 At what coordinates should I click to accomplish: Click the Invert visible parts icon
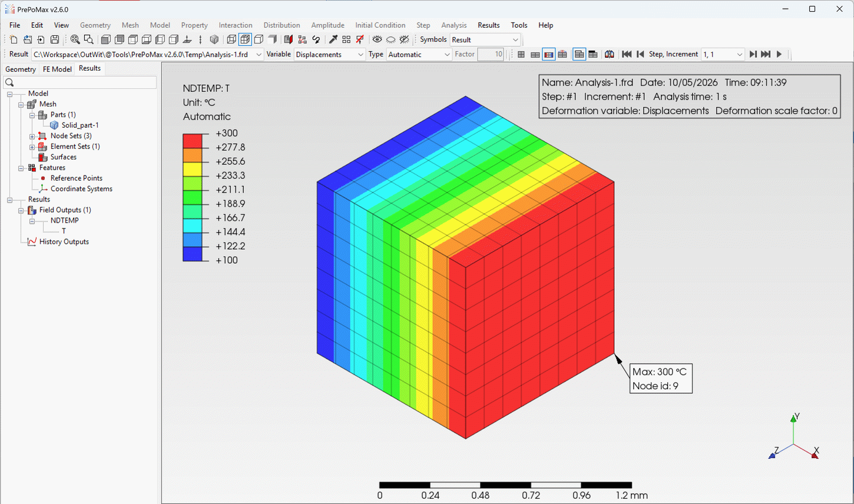point(404,39)
